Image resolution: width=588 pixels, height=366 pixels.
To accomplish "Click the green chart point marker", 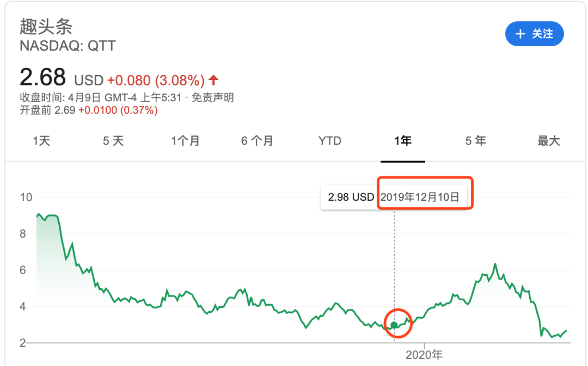I will [394, 325].
